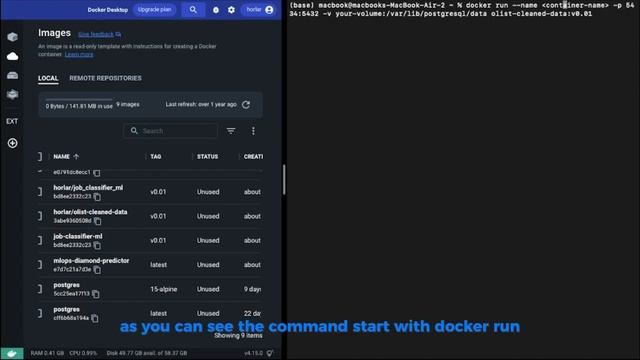Sort by the STATUS column header
Screen dimensions: 640x360
tap(207, 156)
